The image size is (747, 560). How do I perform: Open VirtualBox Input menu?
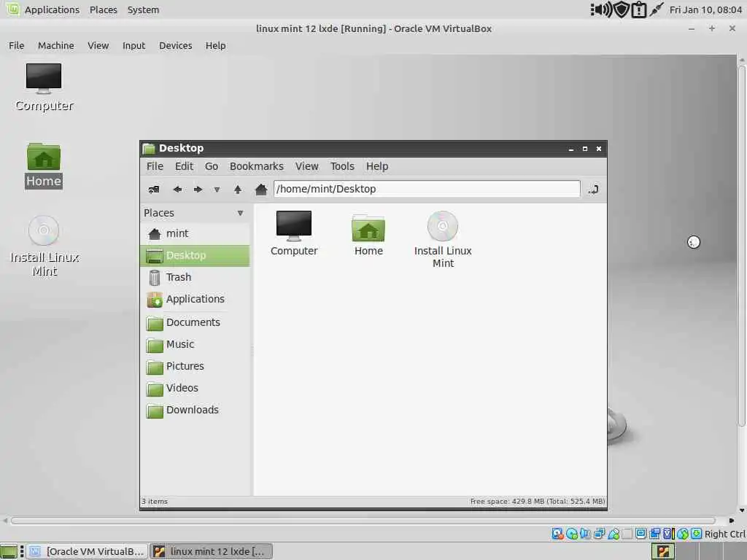click(133, 46)
